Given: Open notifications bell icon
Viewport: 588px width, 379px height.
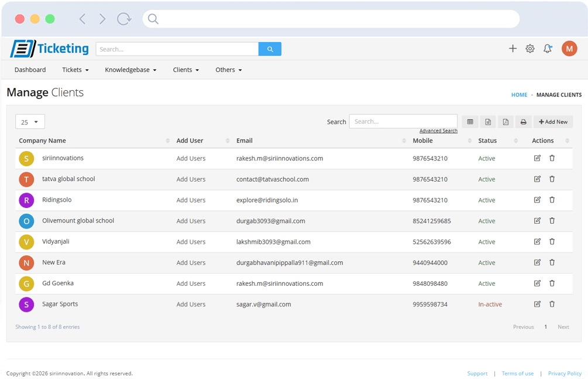Looking at the screenshot, I should (548, 49).
